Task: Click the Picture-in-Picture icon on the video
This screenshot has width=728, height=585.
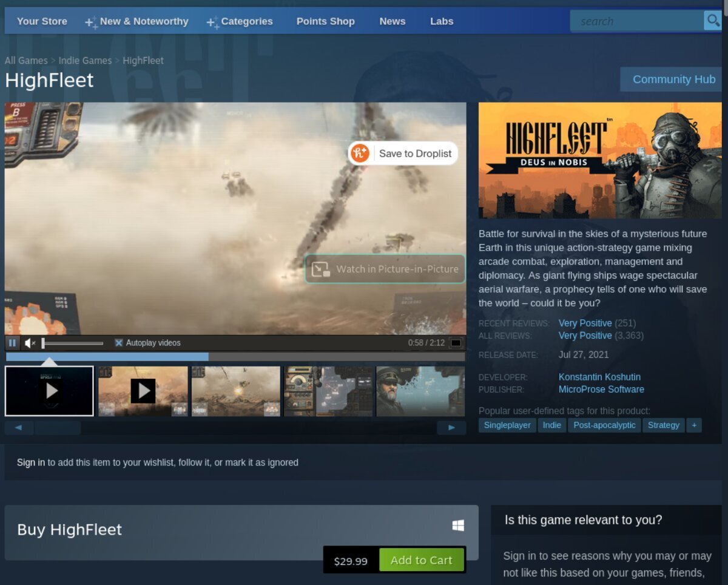Action: [x=320, y=269]
